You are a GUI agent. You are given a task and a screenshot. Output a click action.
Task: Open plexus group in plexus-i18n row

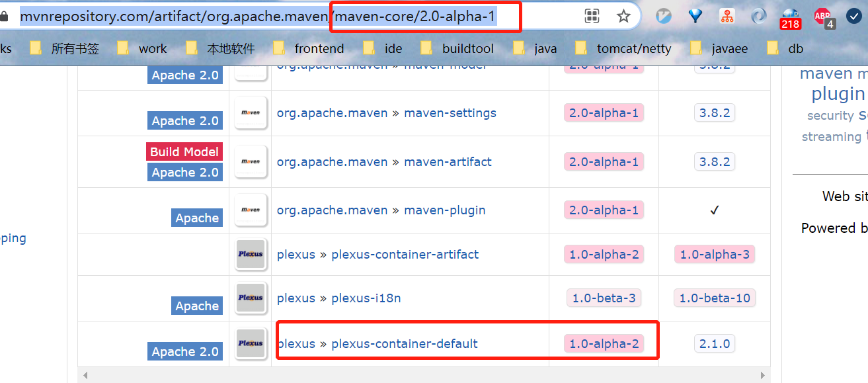[x=296, y=298]
